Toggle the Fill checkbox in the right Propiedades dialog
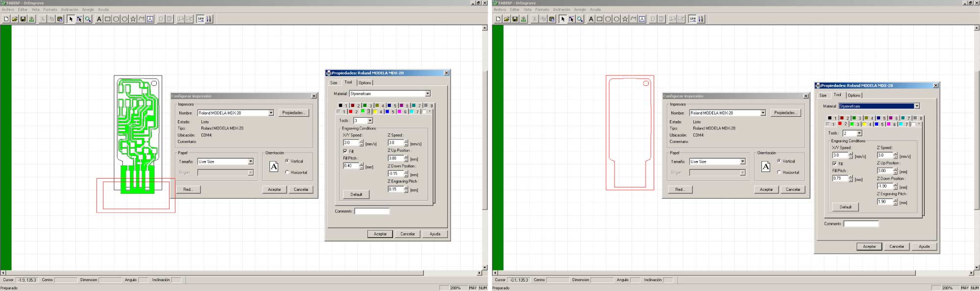This screenshot has height=291, width=980. pyautogui.click(x=834, y=164)
